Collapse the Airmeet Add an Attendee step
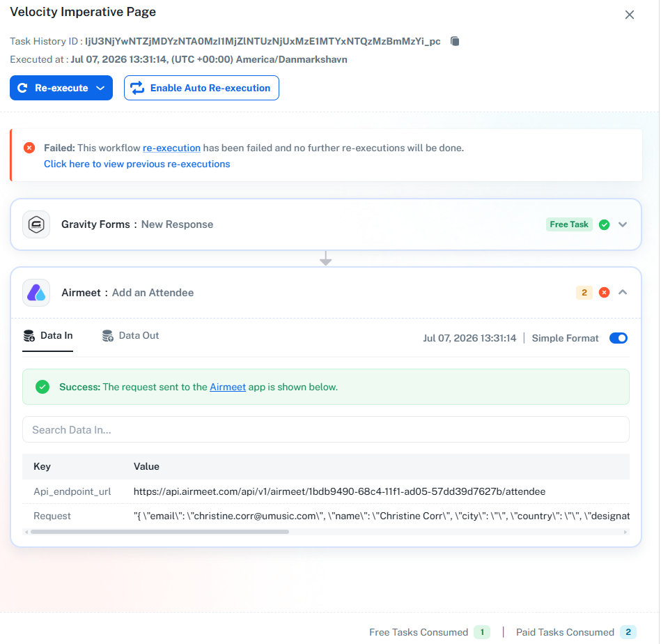 click(x=623, y=292)
